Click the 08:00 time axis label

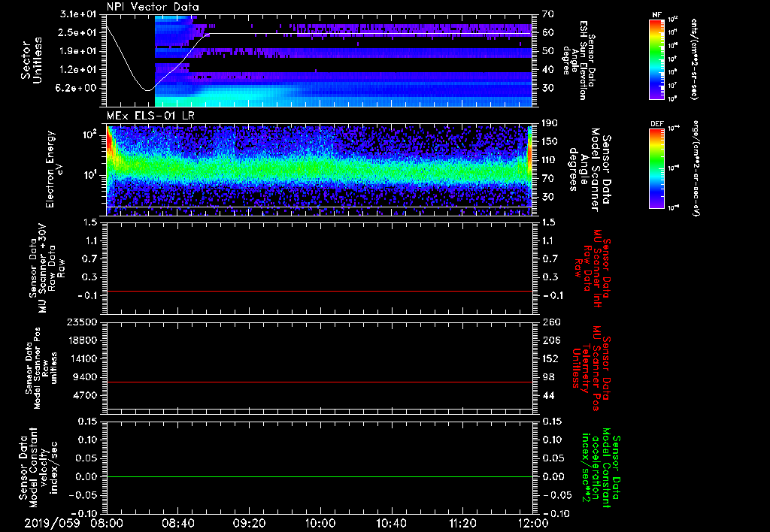pos(107,523)
